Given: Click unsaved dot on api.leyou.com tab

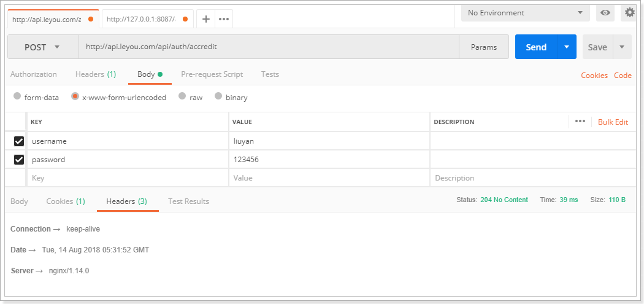Looking at the screenshot, I should point(91,19).
